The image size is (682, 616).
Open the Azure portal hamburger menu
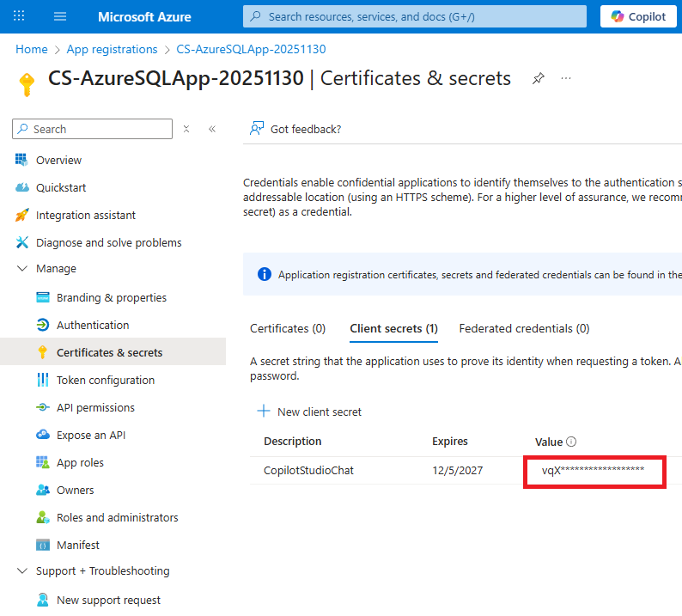click(x=59, y=16)
